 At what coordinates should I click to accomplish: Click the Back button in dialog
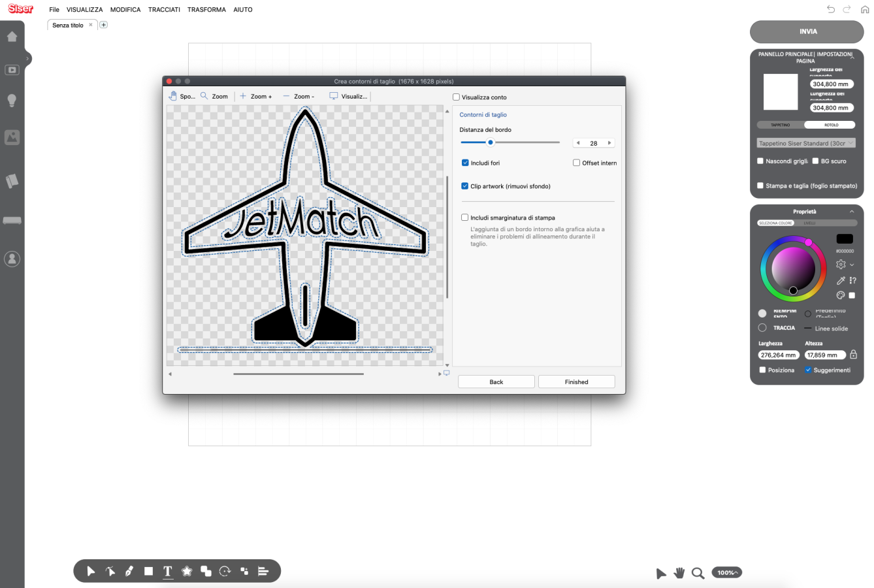point(496,382)
